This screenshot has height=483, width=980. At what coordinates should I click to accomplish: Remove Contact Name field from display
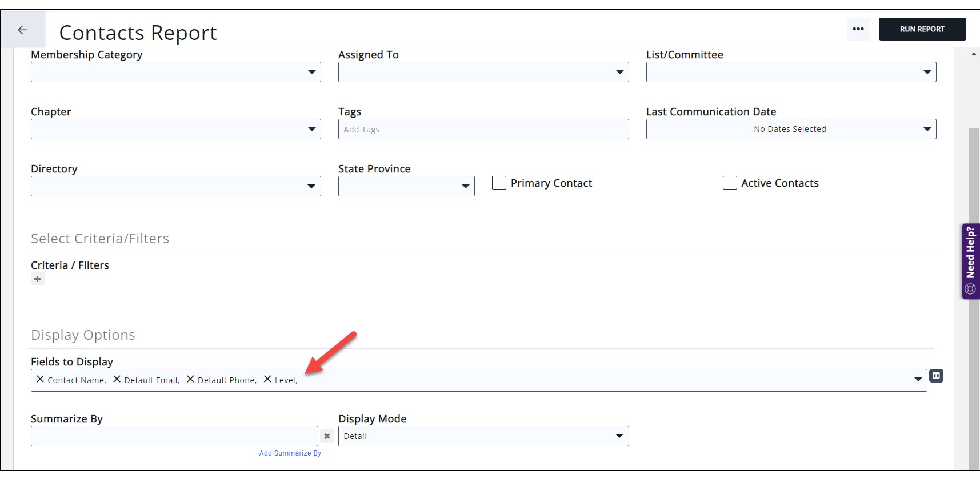point(40,379)
